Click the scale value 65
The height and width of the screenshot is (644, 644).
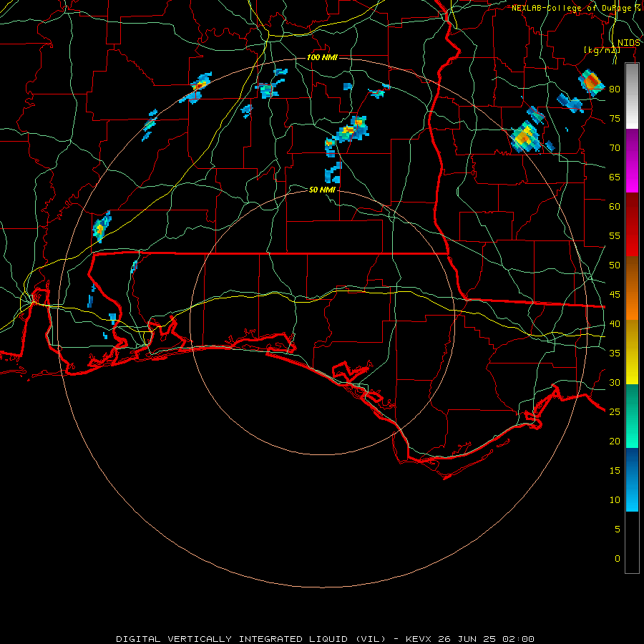click(x=615, y=177)
